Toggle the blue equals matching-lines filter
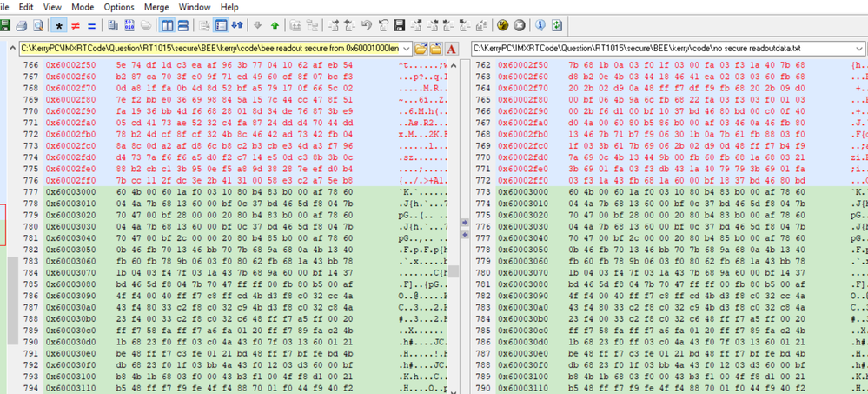 point(91,25)
